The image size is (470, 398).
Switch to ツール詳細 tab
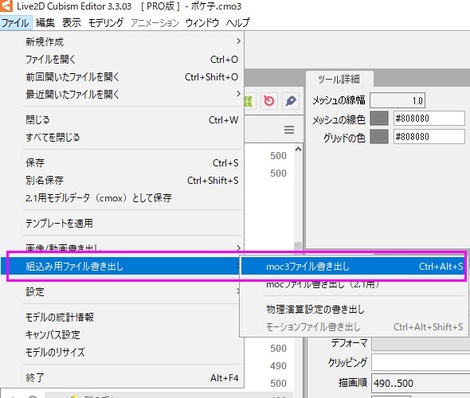click(x=339, y=79)
